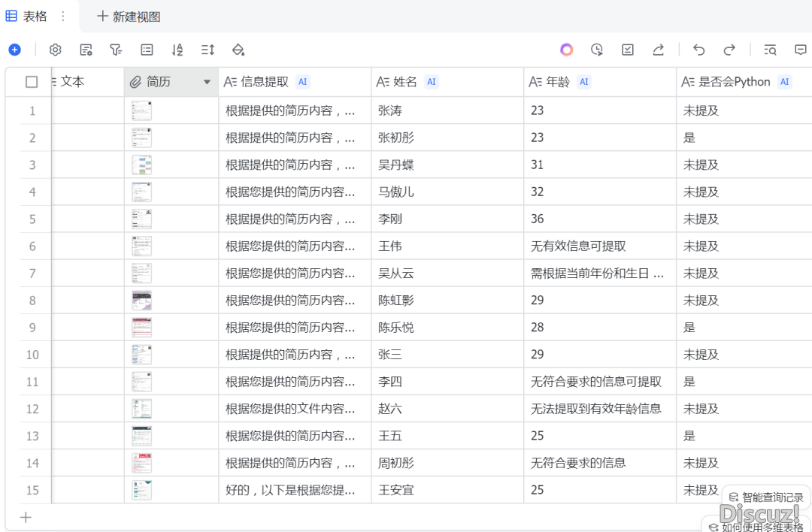The width and height of the screenshot is (812, 532).
Task: Open the filter records tool
Action: pyautogui.click(x=116, y=50)
